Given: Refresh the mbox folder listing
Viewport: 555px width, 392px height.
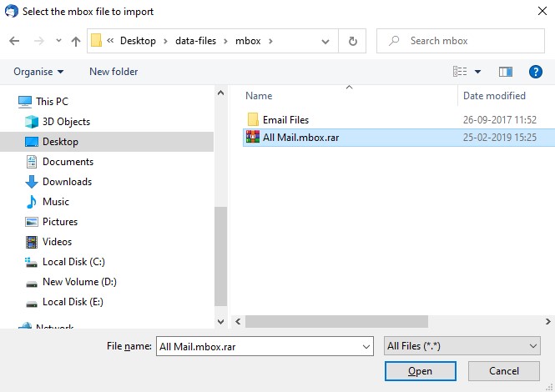Looking at the screenshot, I should pyautogui.click(x=352, y=41).
